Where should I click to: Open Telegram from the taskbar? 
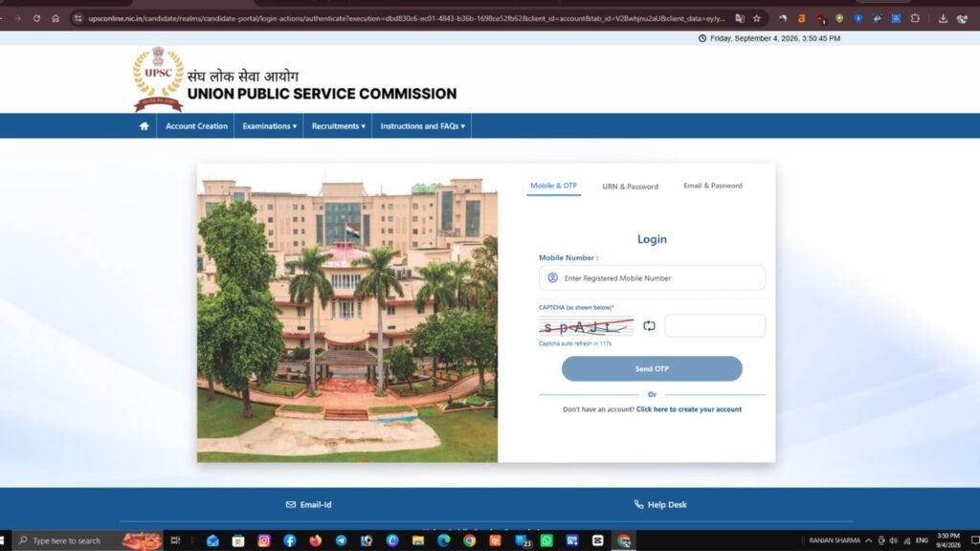341,540
